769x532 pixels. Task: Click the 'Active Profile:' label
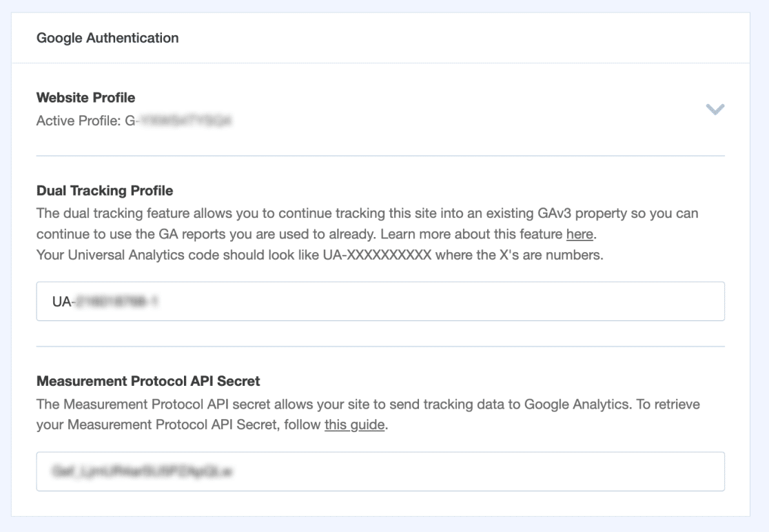tap(79, 121)
